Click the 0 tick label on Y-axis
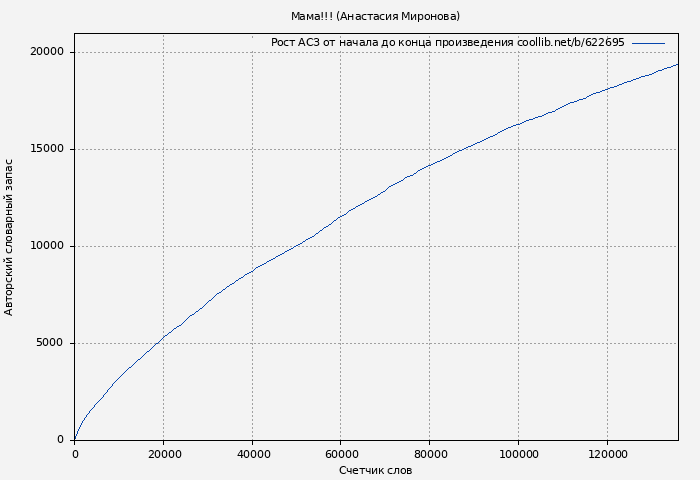Screen dimensions: 700x480 [61, 440]
